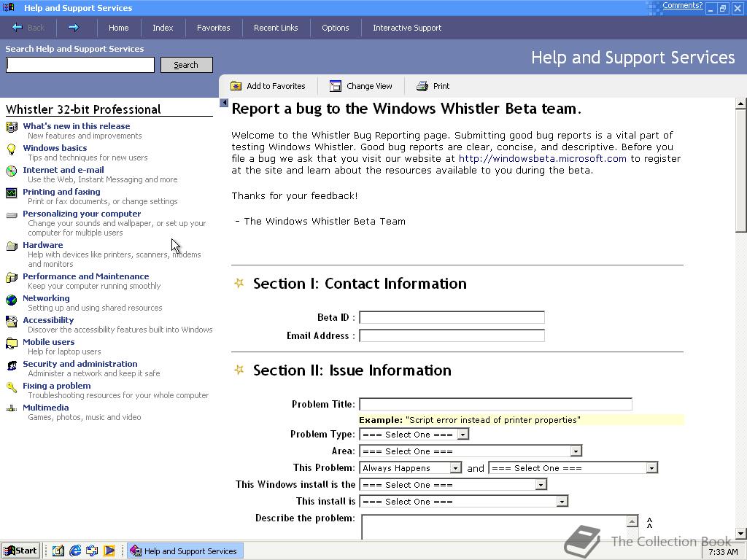This screenshot has width=747, height=560.
Task: Click the Fixing a problem wrench icon
Action: tap(12, 387)
